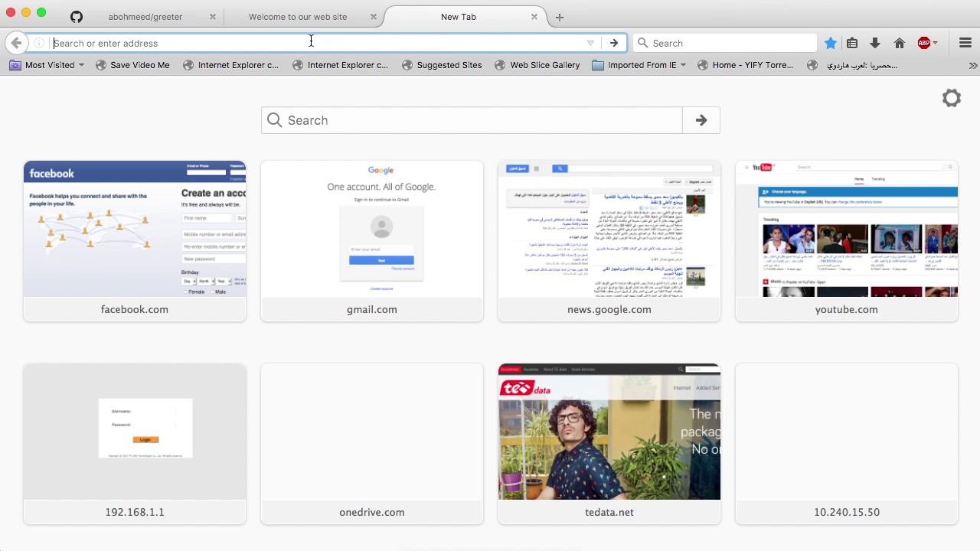Open the gmail.com tile
Image resolution: width=980 pixels, height=551 pixels.
click(372, 241)
